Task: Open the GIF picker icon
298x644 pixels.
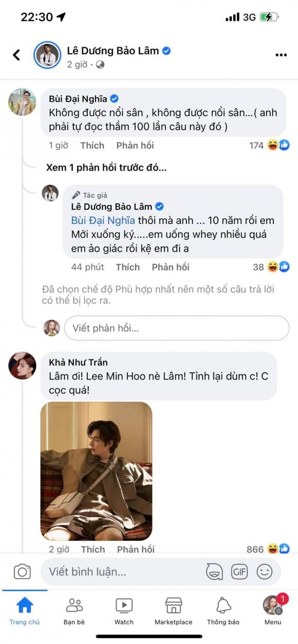Action: 239,572
